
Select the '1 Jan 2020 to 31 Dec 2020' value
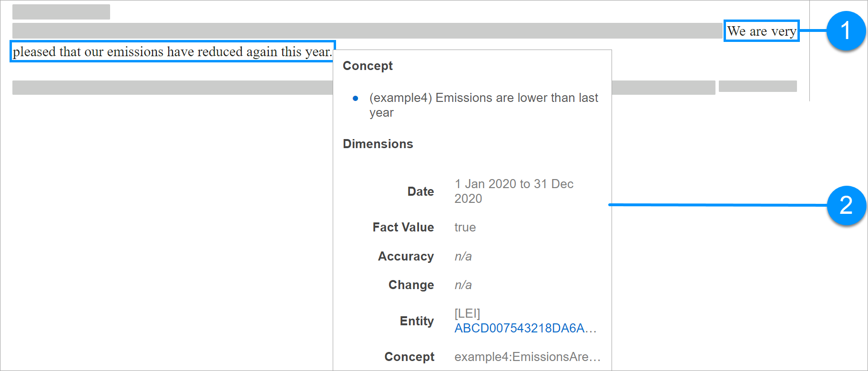click(x=513, y=191)
